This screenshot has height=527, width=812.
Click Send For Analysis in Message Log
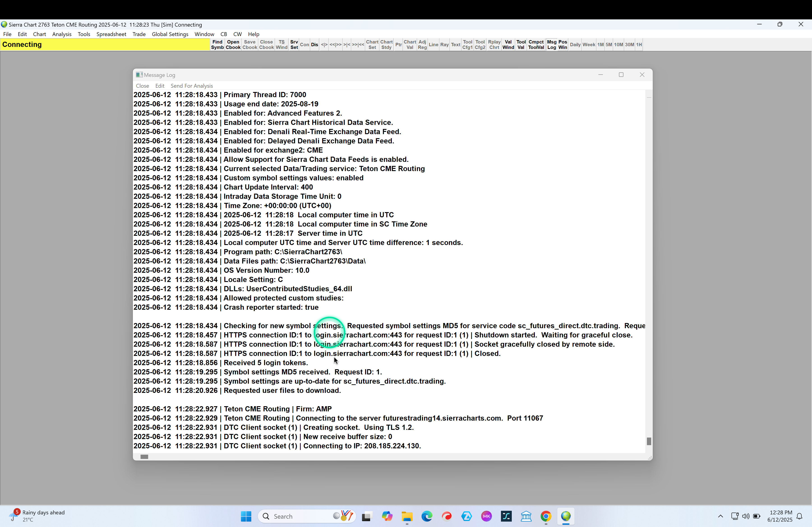point(191,86)
